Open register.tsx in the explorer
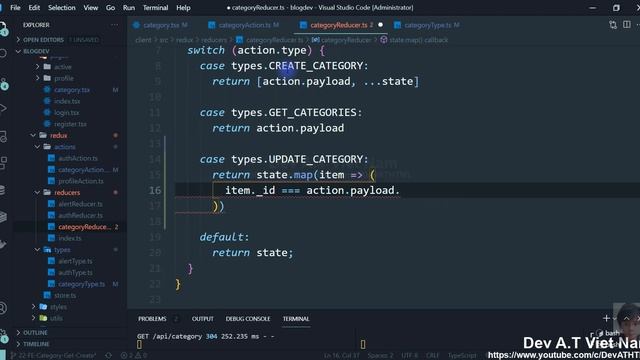Screen dimensions: 640x360 click(70, 124)
